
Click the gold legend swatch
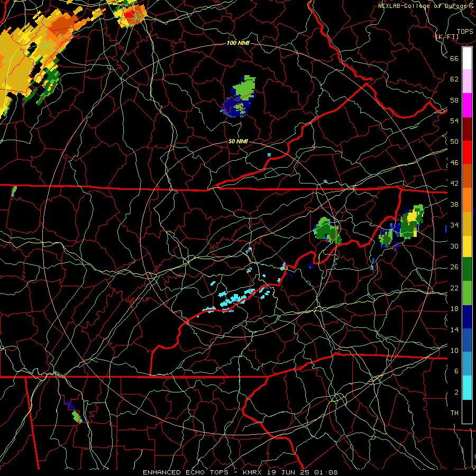click(467, 224)
